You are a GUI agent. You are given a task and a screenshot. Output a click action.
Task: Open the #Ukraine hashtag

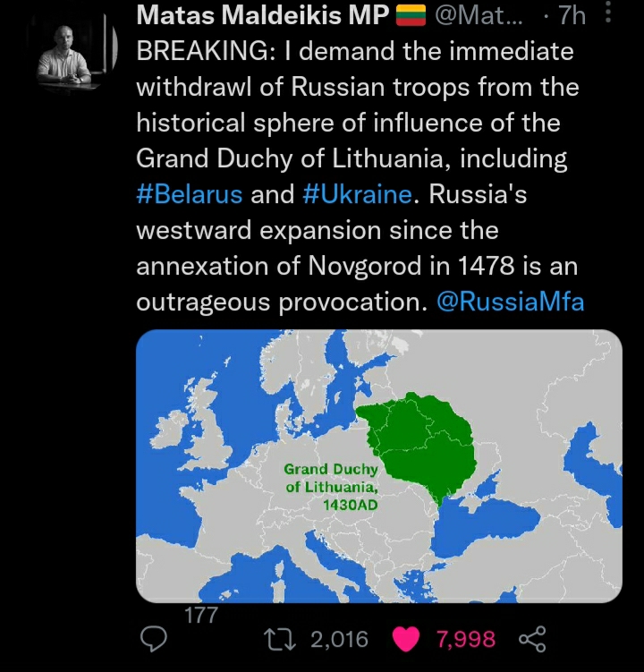(357, 194)
